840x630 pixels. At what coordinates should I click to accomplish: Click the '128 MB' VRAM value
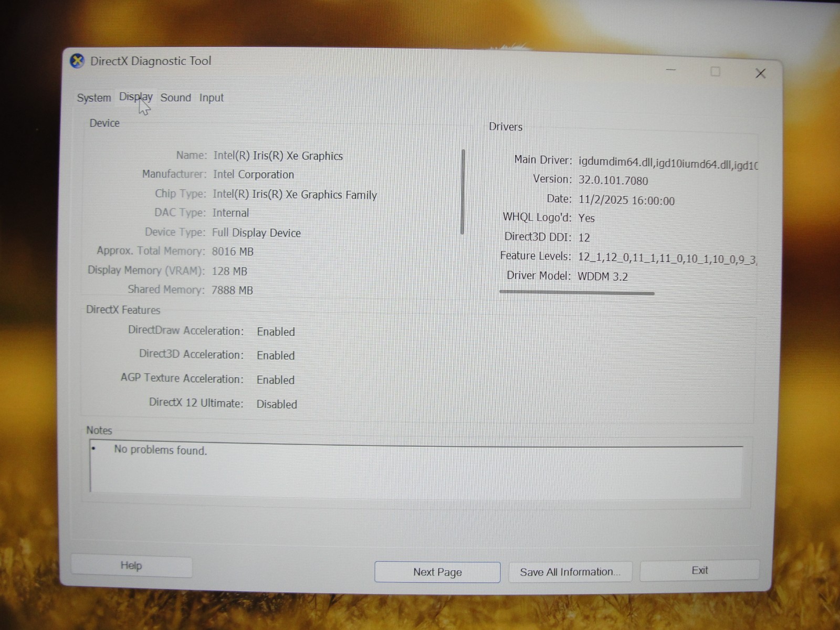[229, 271]
